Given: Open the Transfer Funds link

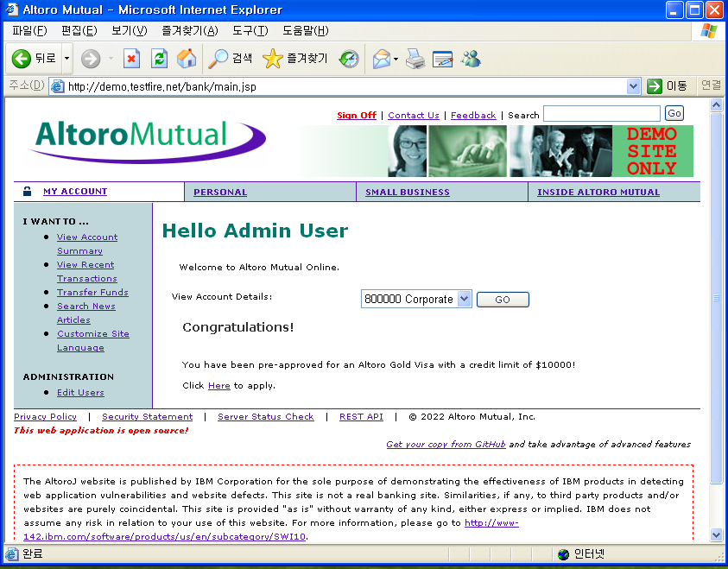Looking at the screenshot, I should click(x=92, y=293).
